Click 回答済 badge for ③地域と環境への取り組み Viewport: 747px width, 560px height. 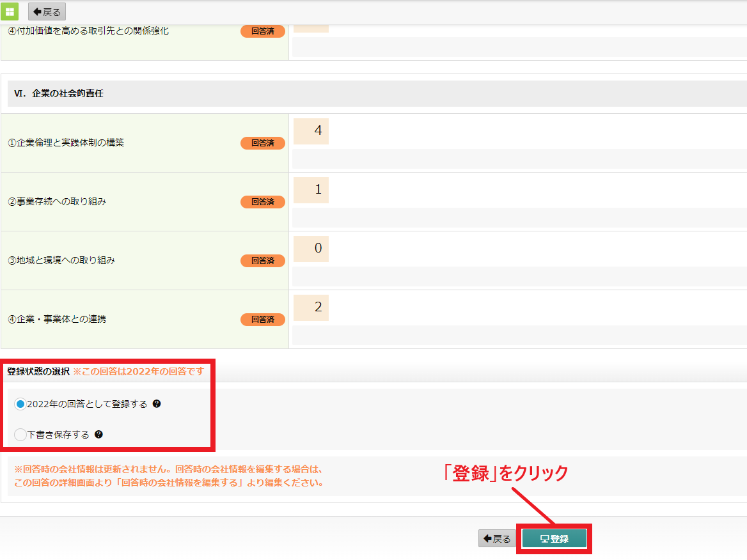click(x=262, y=261)
